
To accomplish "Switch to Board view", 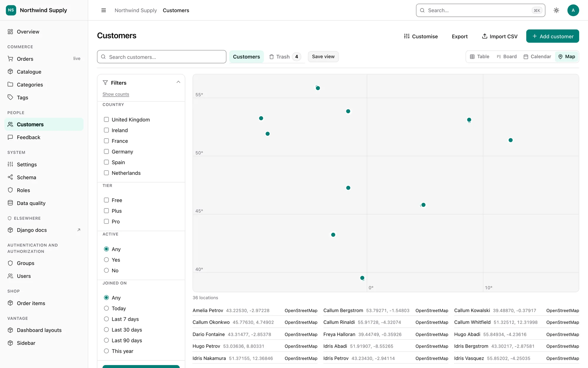I will [507, 57].
